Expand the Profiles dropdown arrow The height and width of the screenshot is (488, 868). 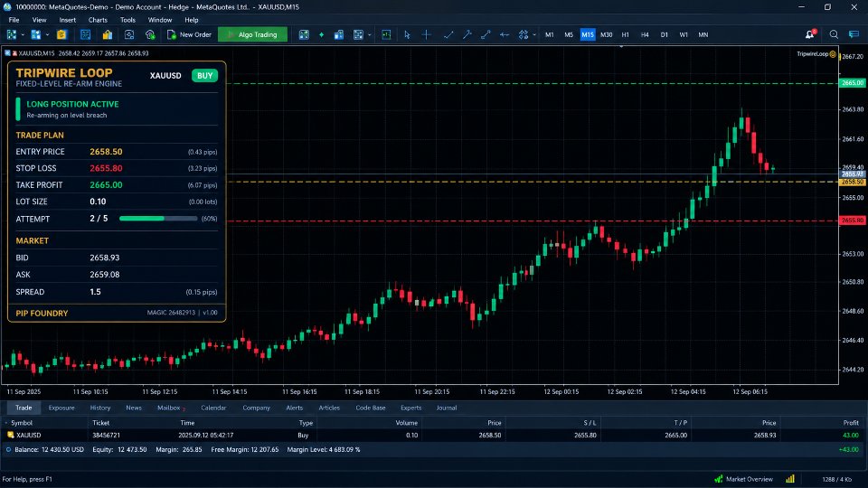pyautogui.click(x=47, y=35)
